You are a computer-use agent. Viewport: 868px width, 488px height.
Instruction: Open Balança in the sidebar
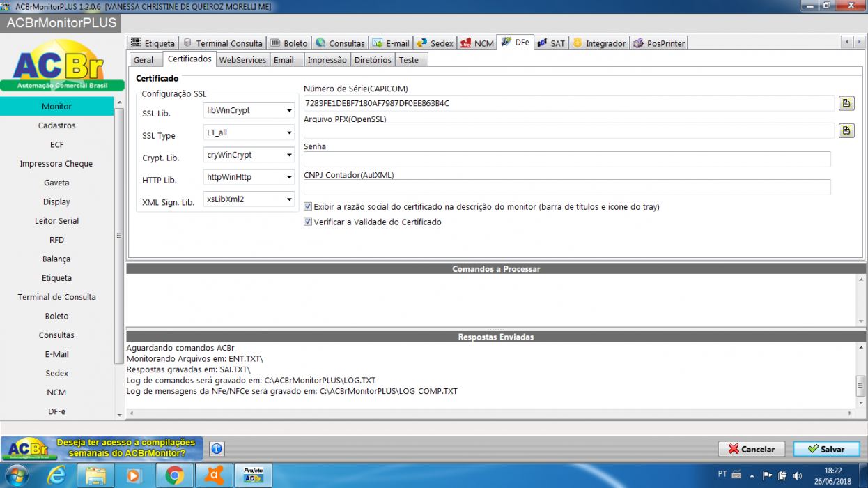tap(56, 259)
